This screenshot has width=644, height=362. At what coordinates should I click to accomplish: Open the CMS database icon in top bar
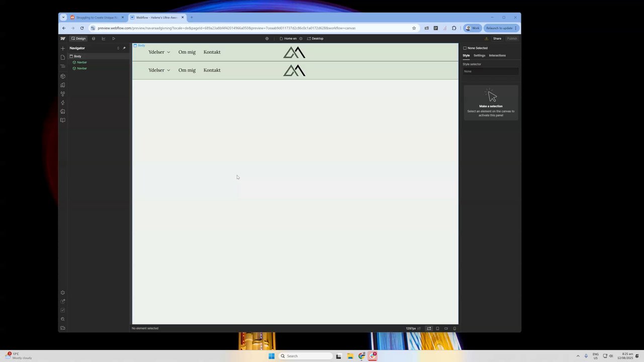(x=94, y=38)
